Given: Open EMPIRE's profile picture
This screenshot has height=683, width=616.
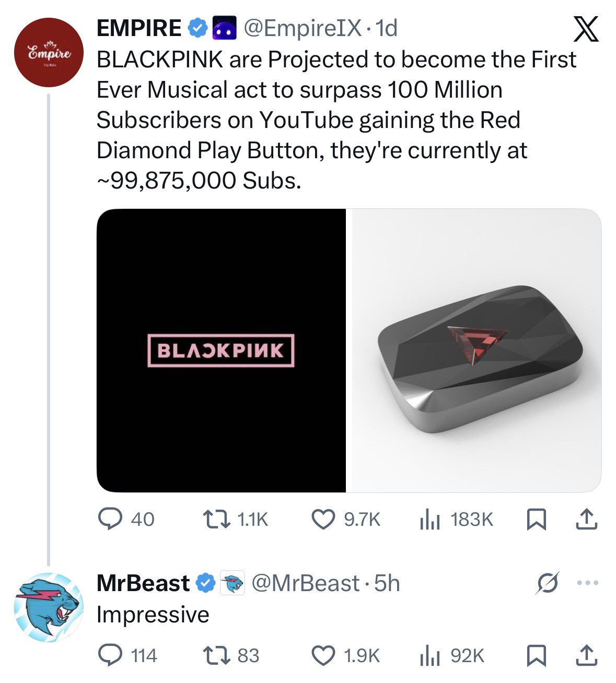Looking at the screenshot, I should (49, 52).
